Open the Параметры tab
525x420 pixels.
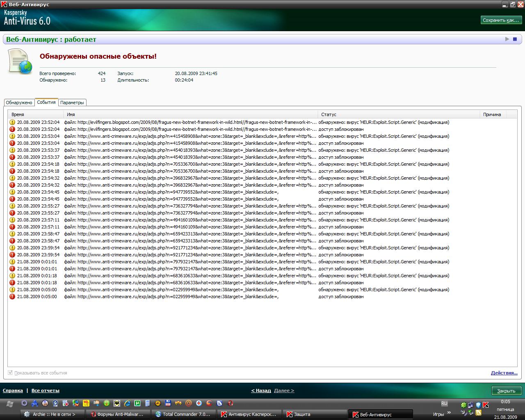pyautogui.click(x=72, y=103)
